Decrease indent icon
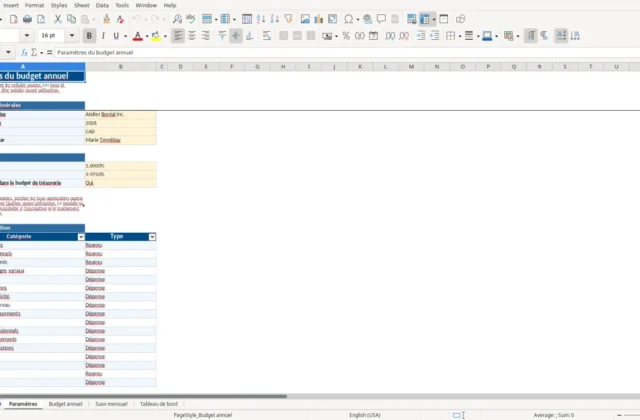The height and width of the screenshot is (420, 640). pyautogui.click(x=435, y=36)
